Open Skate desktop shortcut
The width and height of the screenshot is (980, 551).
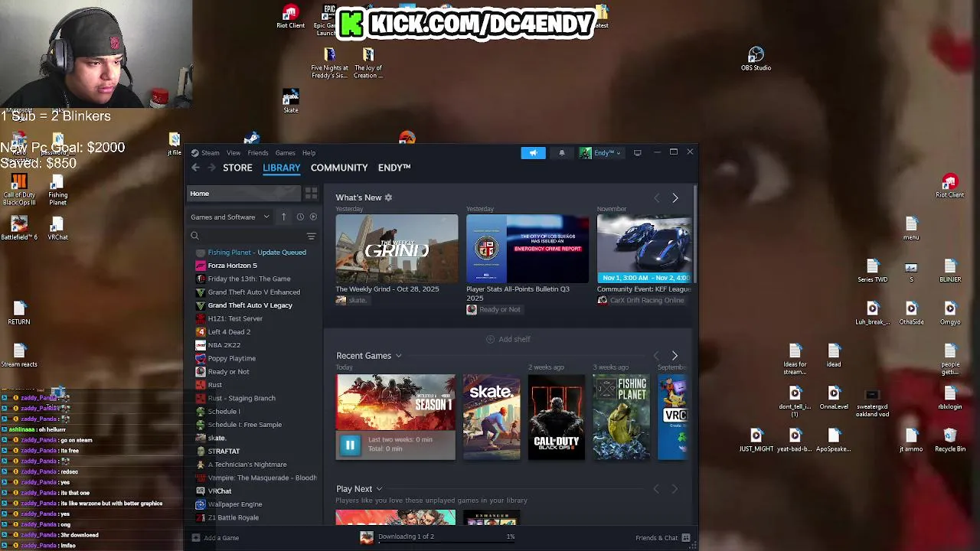point(291,101)
